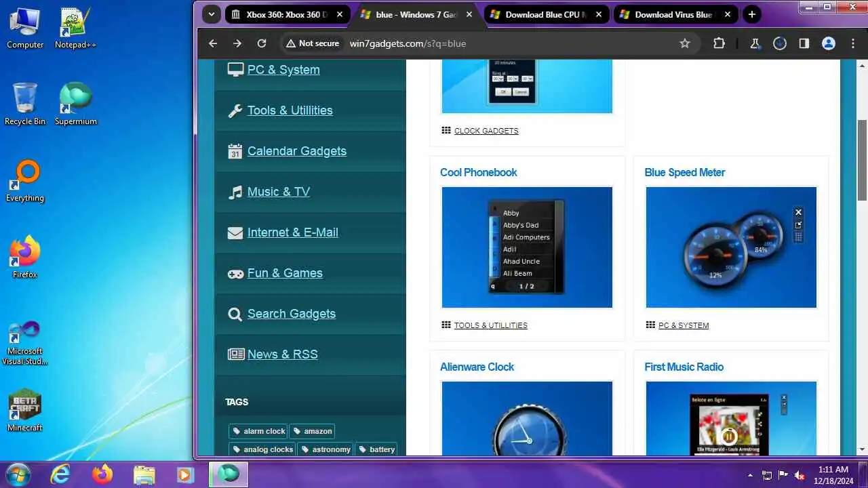
Task: Show hidden system tray icons
Action: coord(750,475)
